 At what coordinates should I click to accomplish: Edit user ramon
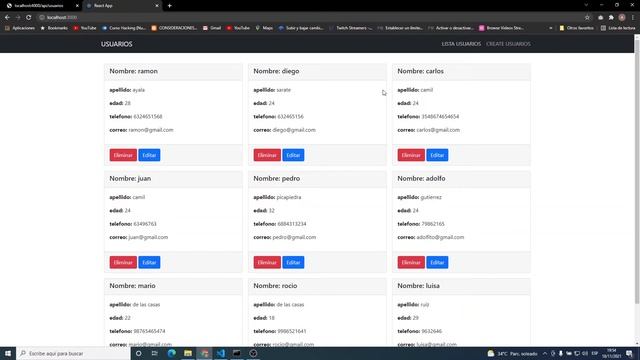click(x=149, y=155)
